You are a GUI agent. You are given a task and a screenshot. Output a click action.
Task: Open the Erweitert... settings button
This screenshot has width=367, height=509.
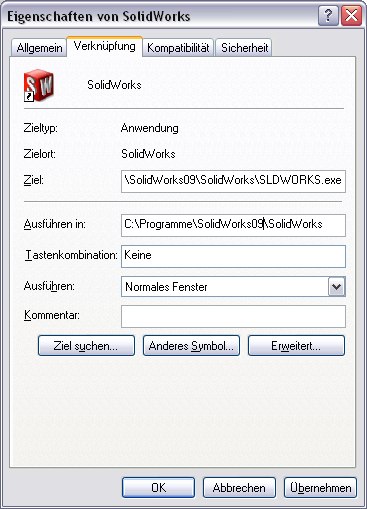[296, 346]
